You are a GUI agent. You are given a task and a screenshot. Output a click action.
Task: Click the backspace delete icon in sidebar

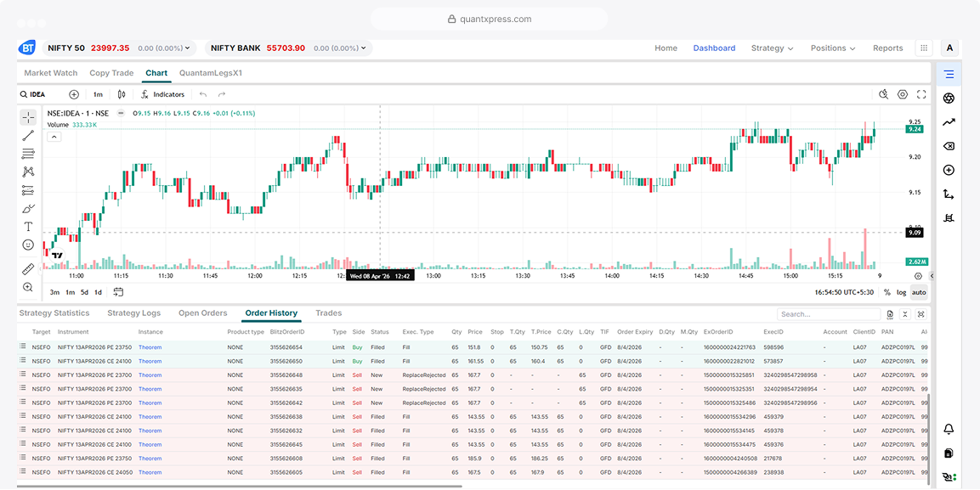949,146
